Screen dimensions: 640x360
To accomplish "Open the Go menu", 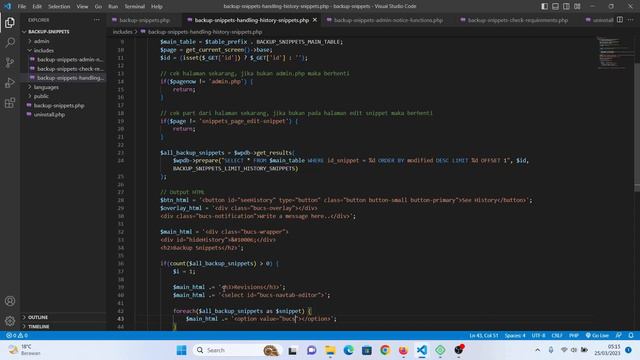I will coord(98,7).
